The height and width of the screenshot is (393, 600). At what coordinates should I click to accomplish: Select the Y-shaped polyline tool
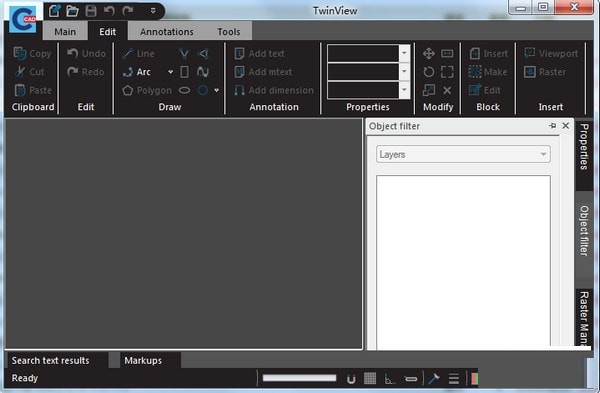tap(184, 54)
